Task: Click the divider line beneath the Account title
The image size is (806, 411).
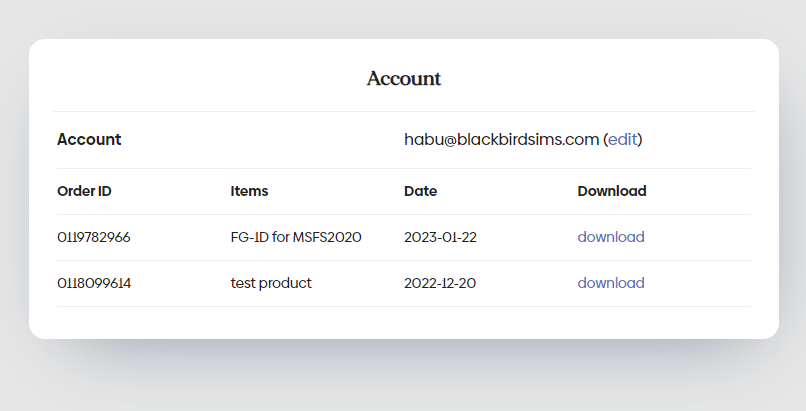Action: 404,111
